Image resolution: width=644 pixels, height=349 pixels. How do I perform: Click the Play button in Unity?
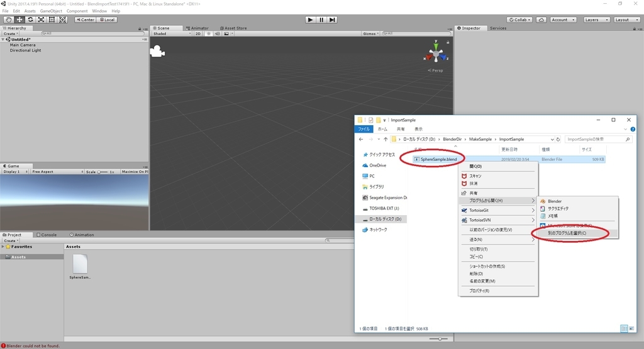(x=311, y=19)
